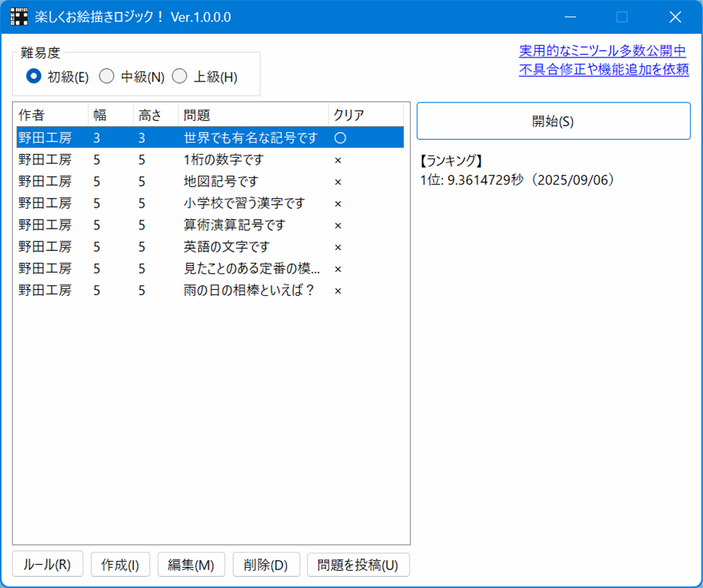This screenshot has height=588, width=703.
Task: Click the 作成(I) create button
Action: click(x=120, y=564)
